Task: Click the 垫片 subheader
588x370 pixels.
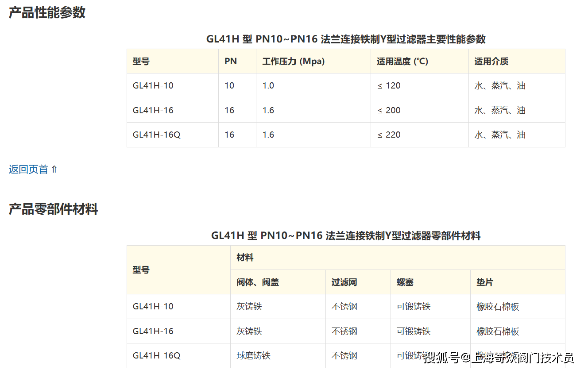Action: [485, 282]
